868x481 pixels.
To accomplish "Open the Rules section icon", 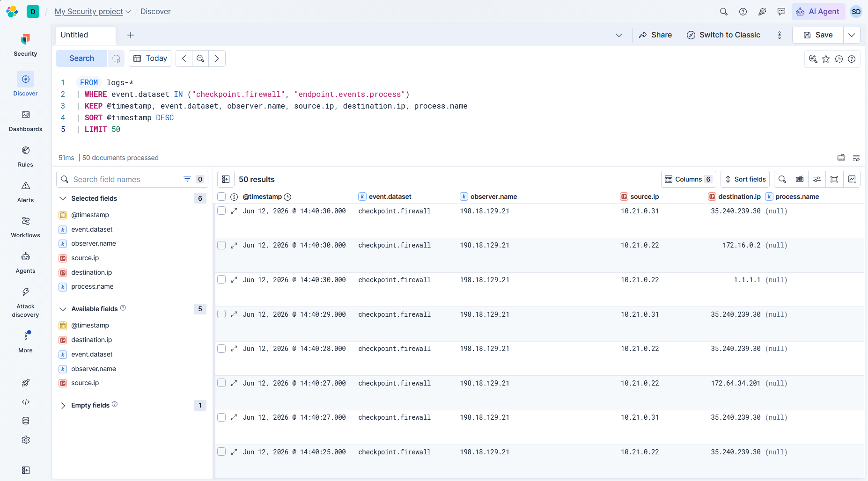I will tap(25, 156).
